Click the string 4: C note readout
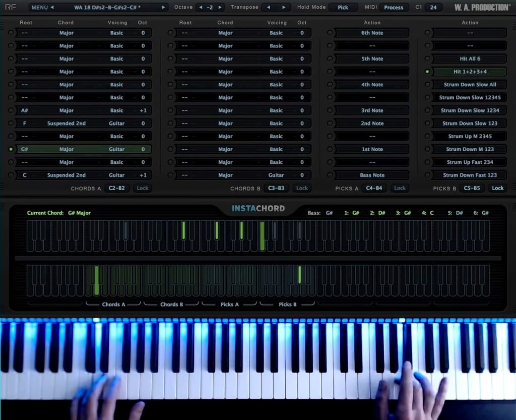 tap(427, 213)
